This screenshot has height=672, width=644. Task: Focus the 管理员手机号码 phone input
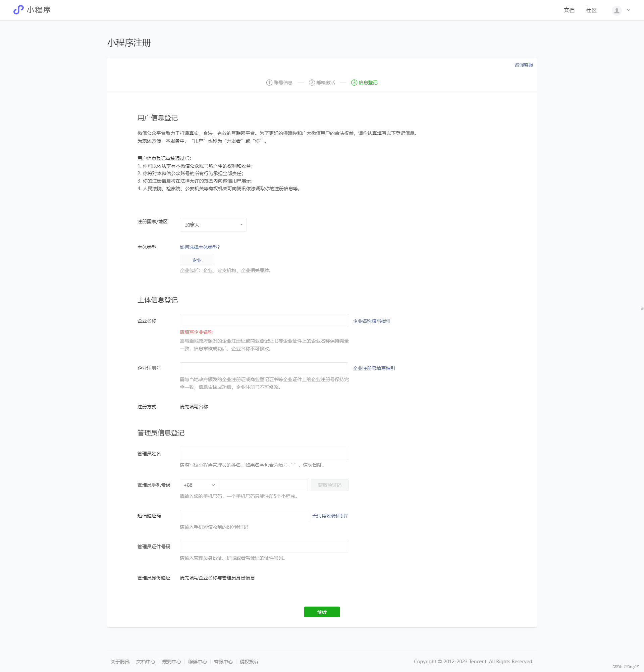pyautogui.click(x=263, y=485)
